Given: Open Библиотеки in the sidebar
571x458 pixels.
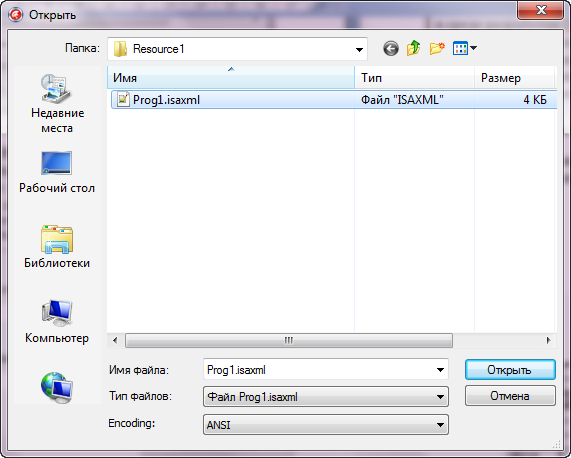Looking at the screenshot, I should click(x=57, y=247).
